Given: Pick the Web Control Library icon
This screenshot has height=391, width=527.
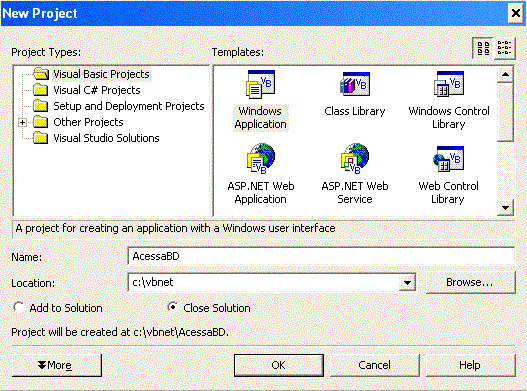Looking at the screenshot, I should tap(449, 159).
